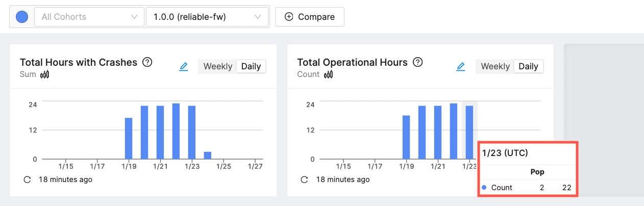This screenshot has width=644, height=206.
Task: Click the 1/24 bar in Crashes chart
Action: [208, 155]
